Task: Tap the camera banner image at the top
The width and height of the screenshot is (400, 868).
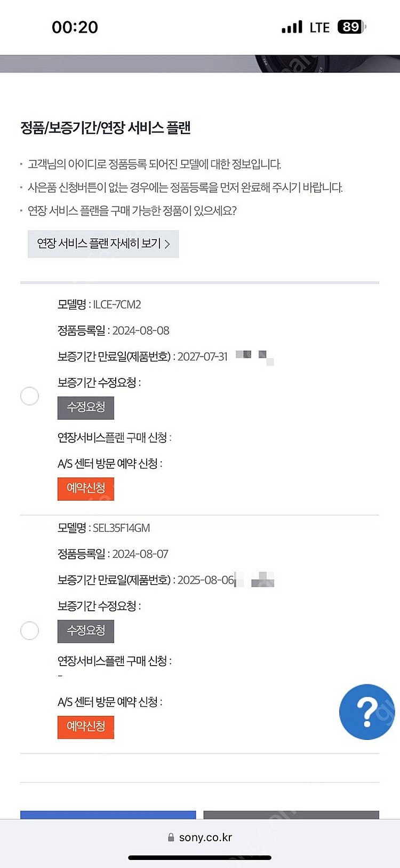Action: [200, 64]
